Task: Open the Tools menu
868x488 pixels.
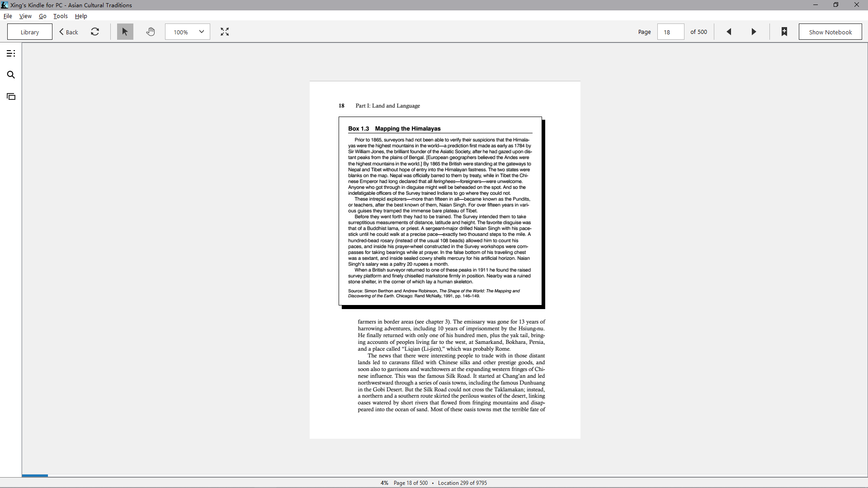Action: [61, 16]
